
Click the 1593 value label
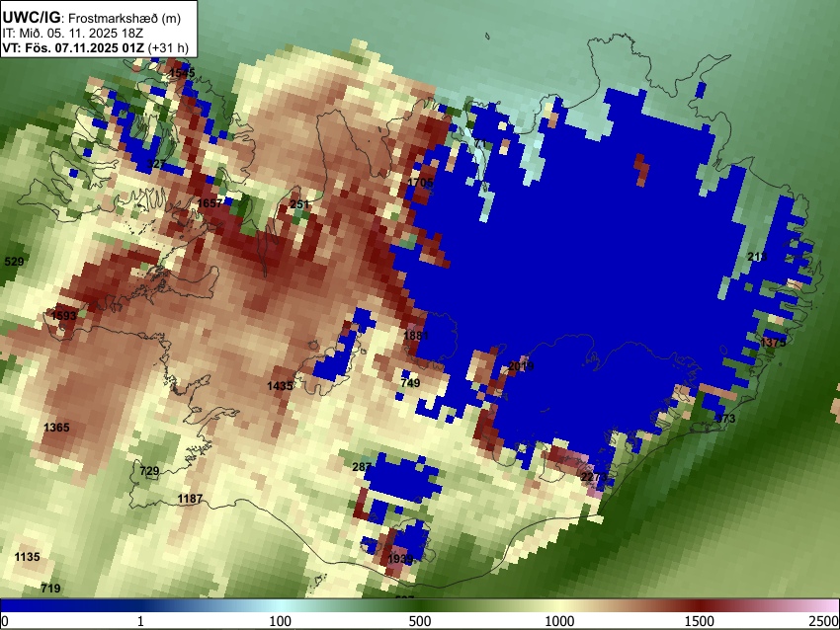64,315
